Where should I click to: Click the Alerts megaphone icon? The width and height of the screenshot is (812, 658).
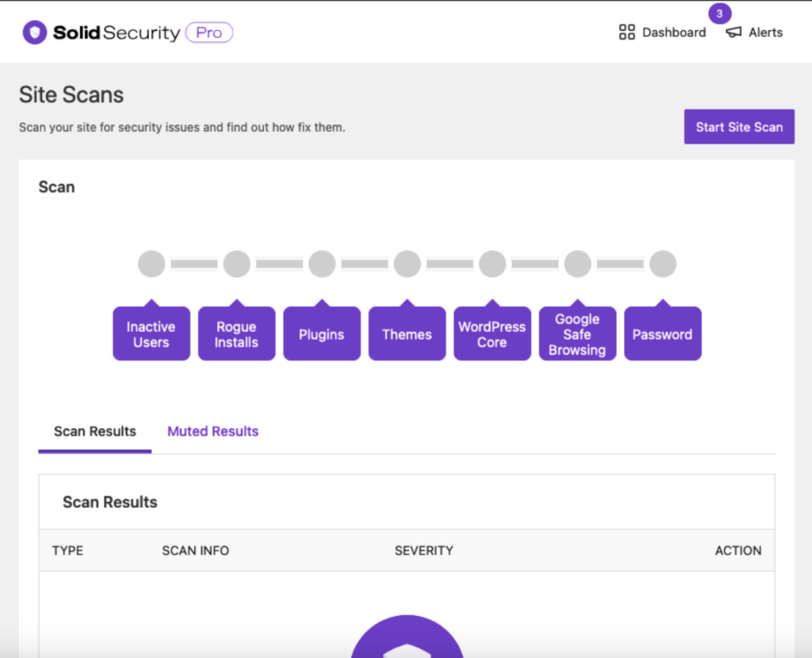pos(733,32)
